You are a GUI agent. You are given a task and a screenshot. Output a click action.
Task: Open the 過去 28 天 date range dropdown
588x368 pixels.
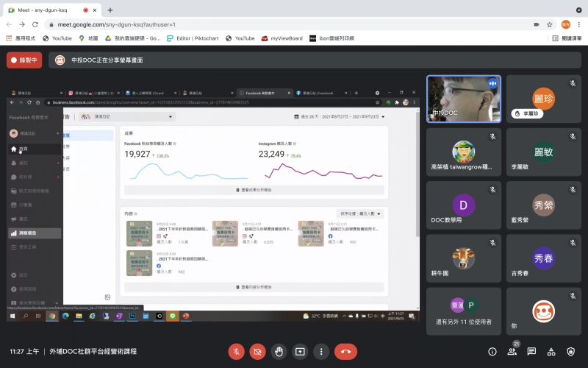(340, 117)
